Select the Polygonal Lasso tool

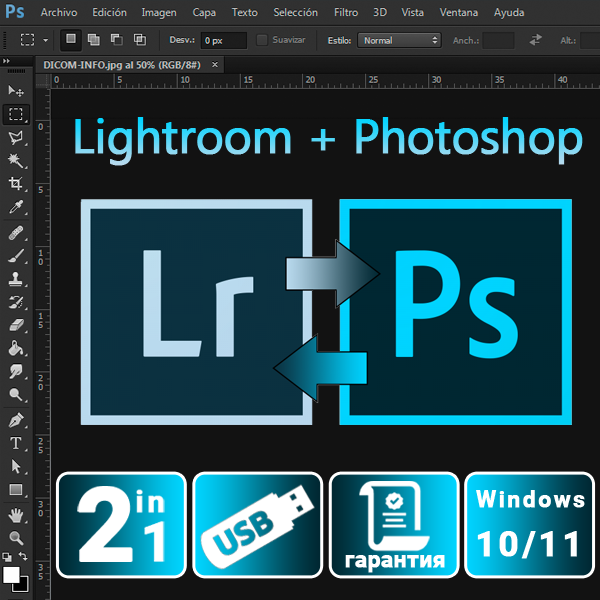[x=16, y=138]
